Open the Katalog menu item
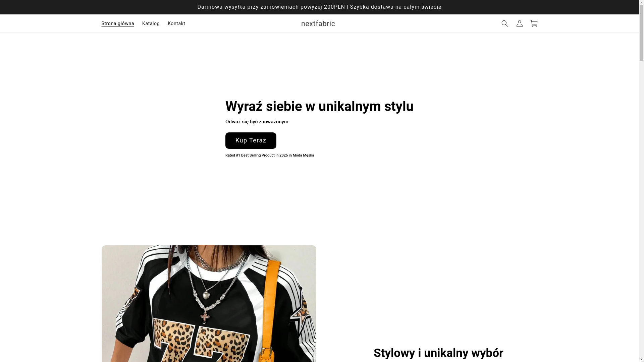Image resolution: width=644 pixels, height=362 pixels. pos(151,23)
